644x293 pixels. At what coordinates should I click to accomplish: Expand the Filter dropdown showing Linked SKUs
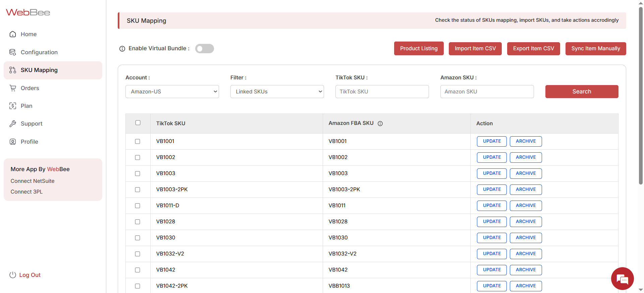pos(277,92)
